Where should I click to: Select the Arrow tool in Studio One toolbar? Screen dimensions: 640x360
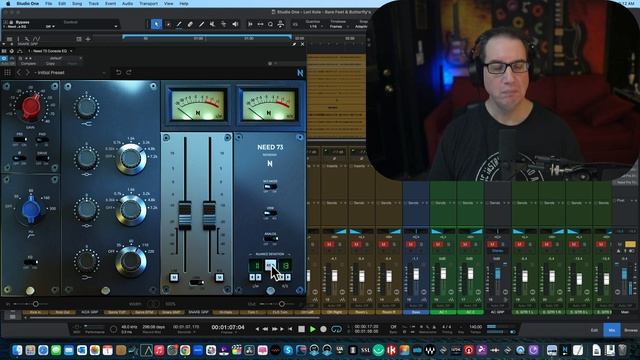pos(156,24)
